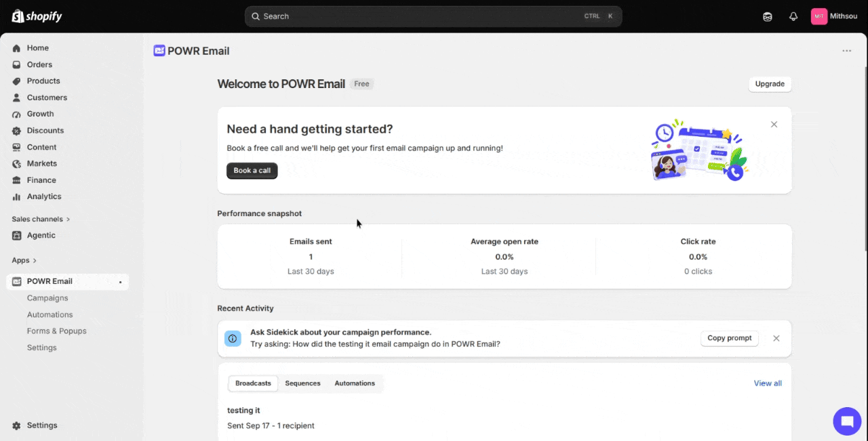Open Forms & Popups page

tap(57, 331)
